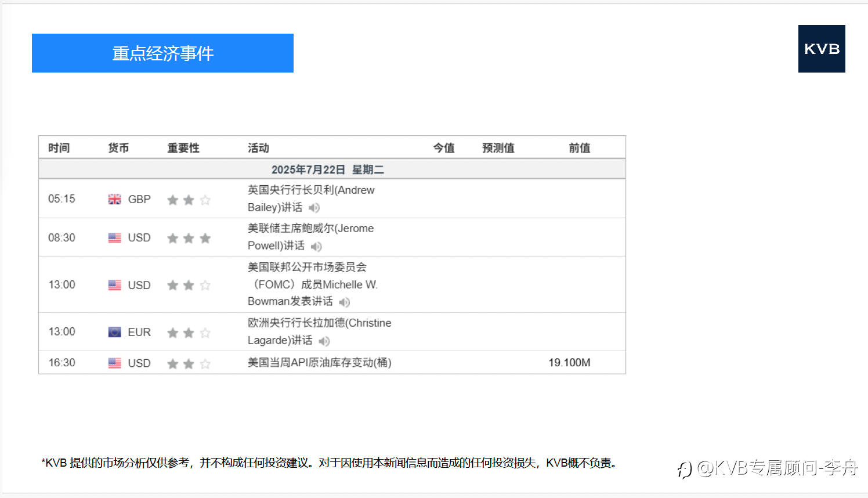Click the US flag beside the Bowman speech row

[x=115, y=285]
